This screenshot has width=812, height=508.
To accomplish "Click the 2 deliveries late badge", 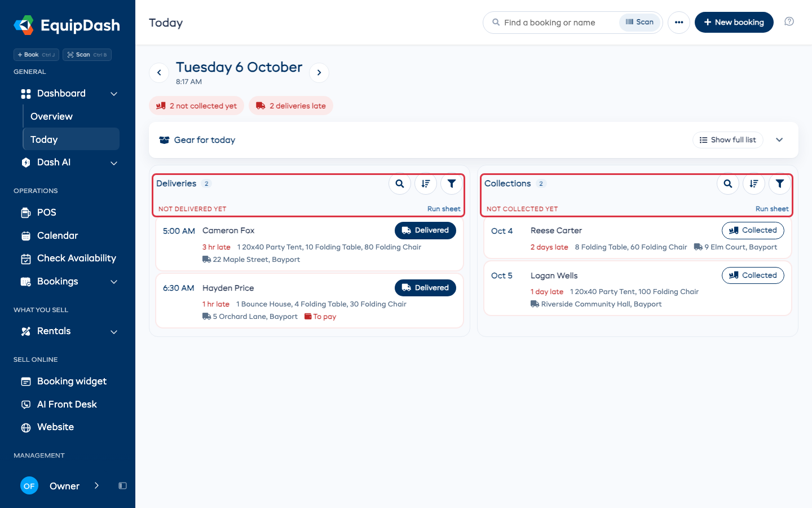I will [291, 106].
